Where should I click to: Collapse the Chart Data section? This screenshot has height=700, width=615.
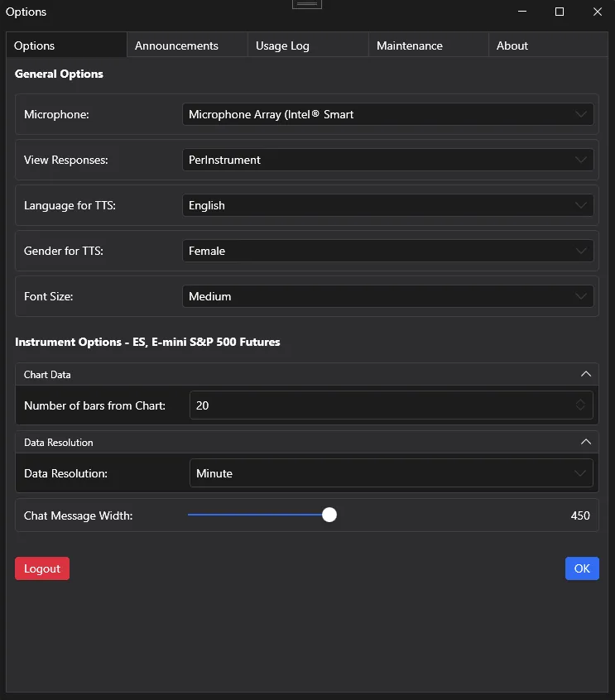click(586, 374)
